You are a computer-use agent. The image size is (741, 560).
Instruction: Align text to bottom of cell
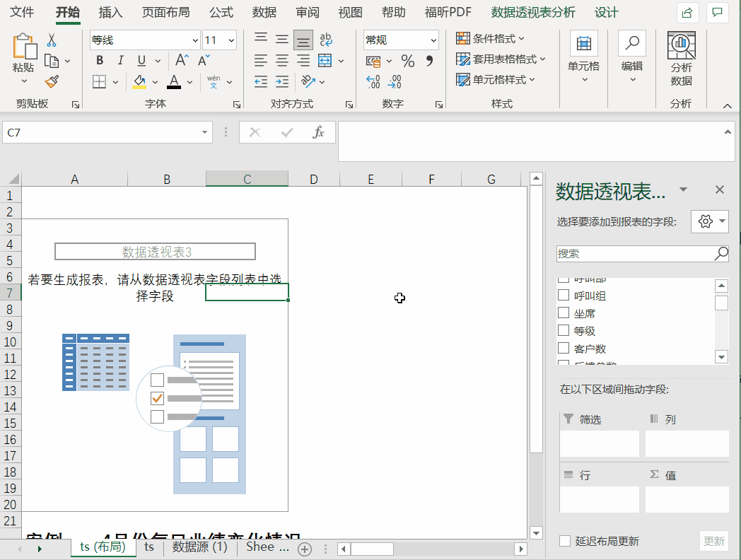pyautogui.click(x=303, y=40)
